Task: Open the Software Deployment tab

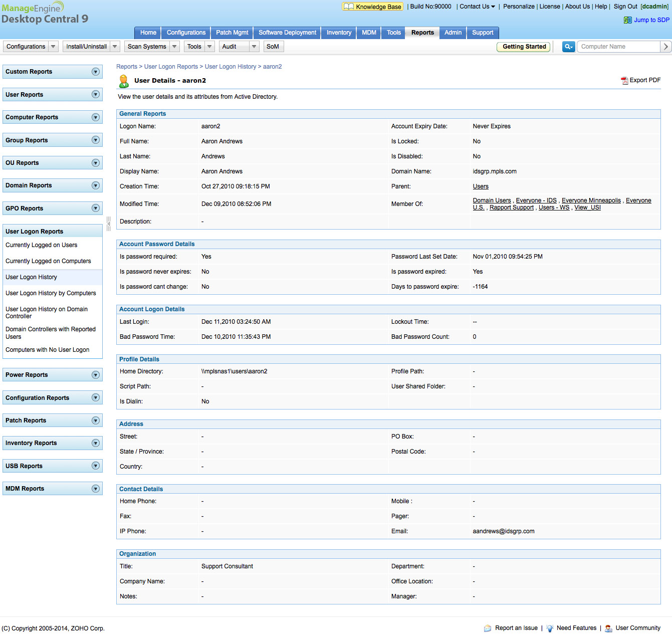Action: pos(287,33)
